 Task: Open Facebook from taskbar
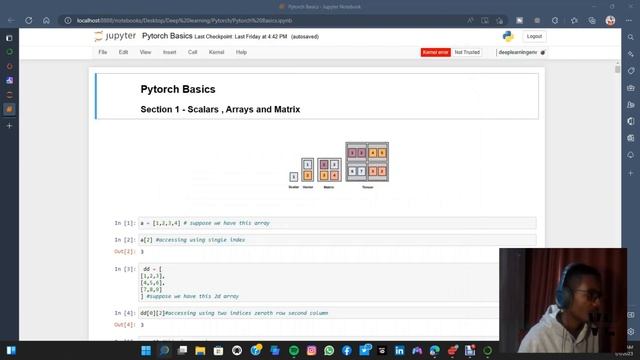(x=347, y=351)
